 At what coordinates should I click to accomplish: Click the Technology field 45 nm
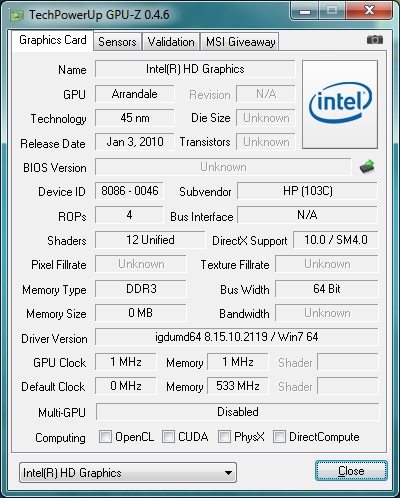(x=135, y=118)
